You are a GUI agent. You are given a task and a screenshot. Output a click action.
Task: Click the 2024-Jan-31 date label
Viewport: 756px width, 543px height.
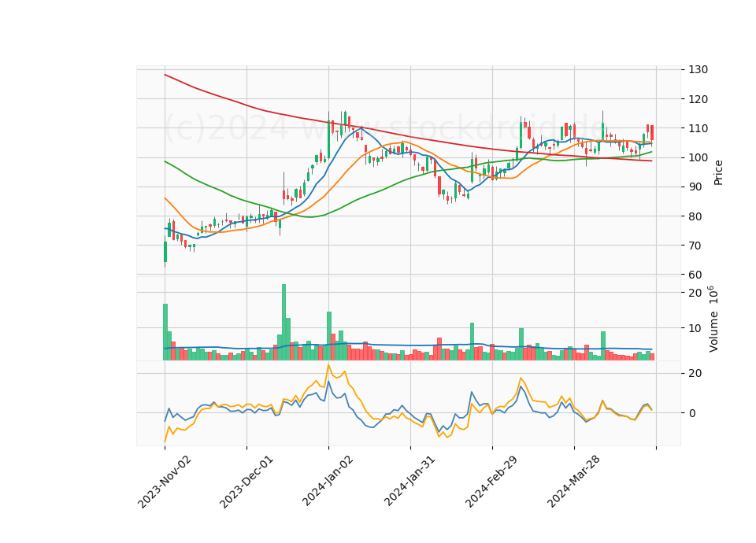click(409, 481)
